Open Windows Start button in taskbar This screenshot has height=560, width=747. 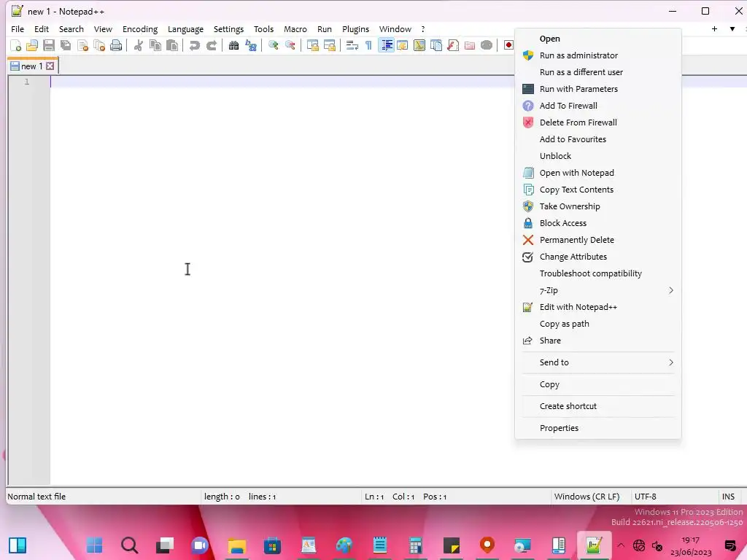point(94,545)
